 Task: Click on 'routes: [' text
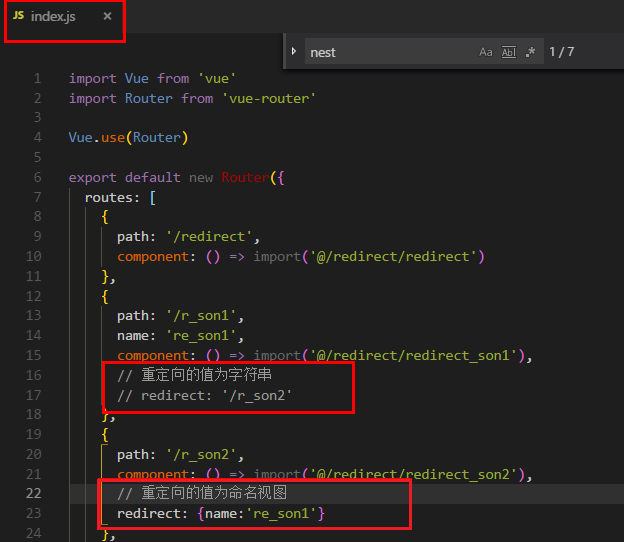(x=120, y=197)
